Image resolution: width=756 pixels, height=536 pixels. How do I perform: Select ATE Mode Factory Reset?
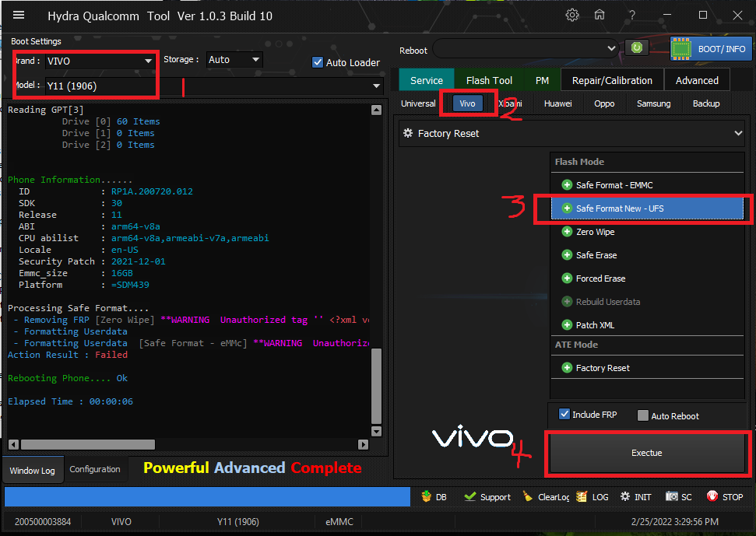(x=647, y=368)
